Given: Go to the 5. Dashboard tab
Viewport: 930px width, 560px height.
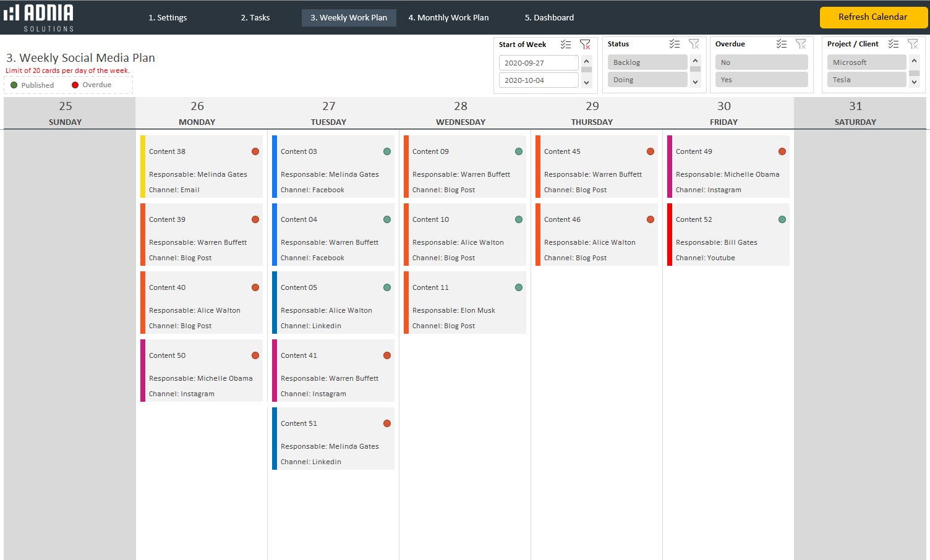Looking at the screenshot, I should 549,17.
